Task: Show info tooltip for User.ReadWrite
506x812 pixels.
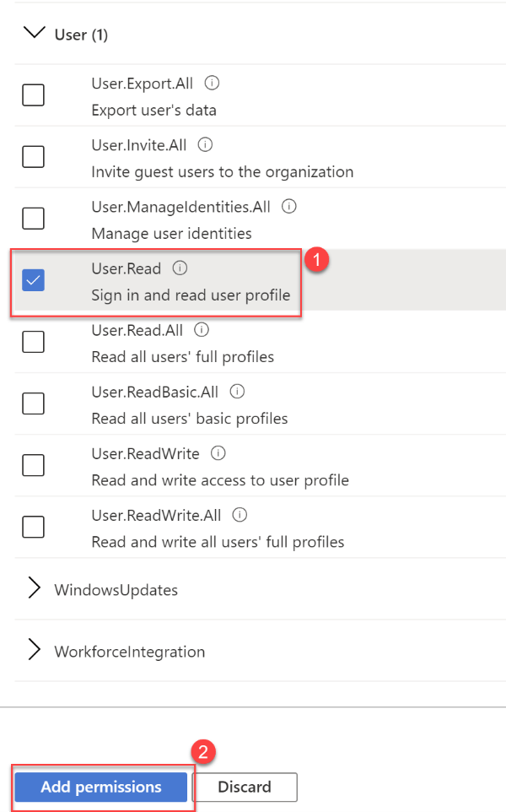Action: pyautogui.click(x=218, y=453)
